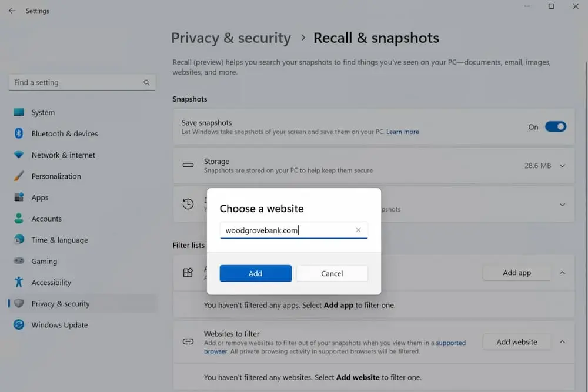Clear website text with the X icon
This screenshot has height=392, width=588.
point(358,230)
